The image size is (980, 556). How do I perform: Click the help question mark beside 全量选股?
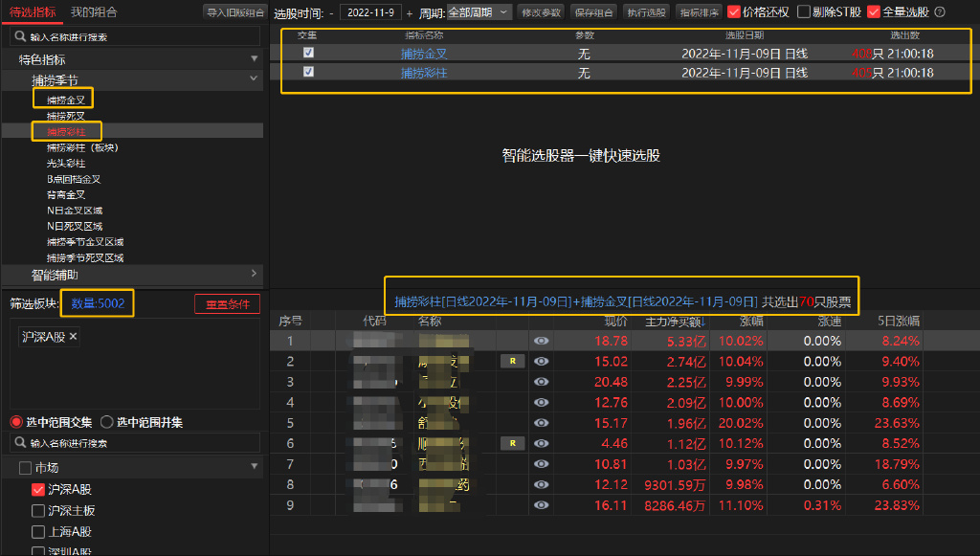point(939,12)
